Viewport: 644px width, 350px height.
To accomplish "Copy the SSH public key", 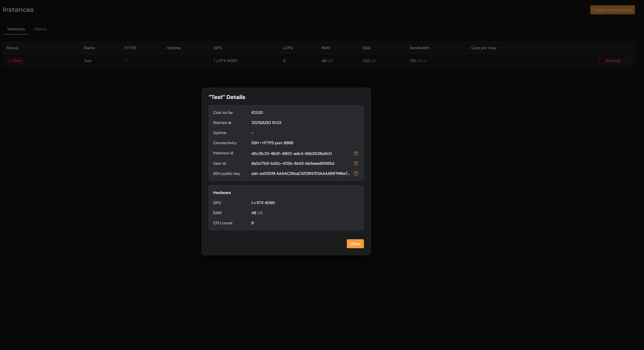I will pyautogui.click(x=356, y=173).
